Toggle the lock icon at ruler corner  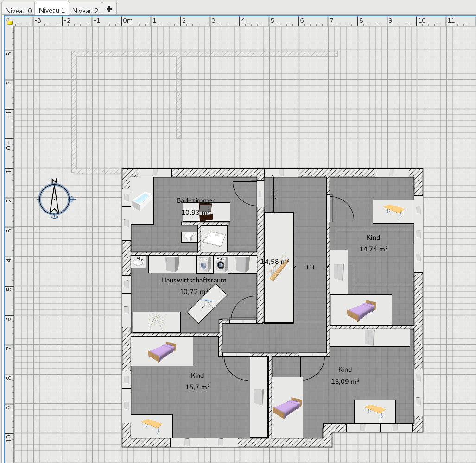[9, 21]
